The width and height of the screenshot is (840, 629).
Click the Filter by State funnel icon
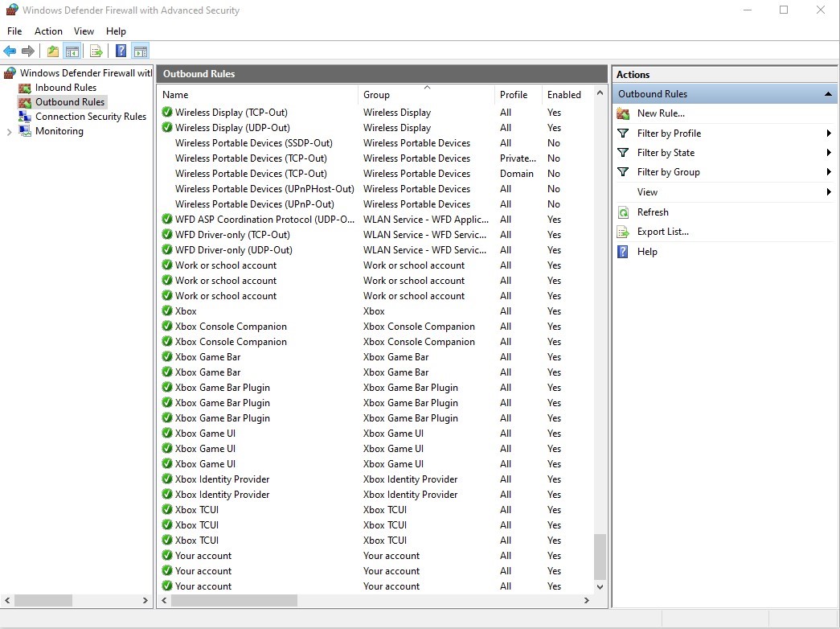(623, 153)
